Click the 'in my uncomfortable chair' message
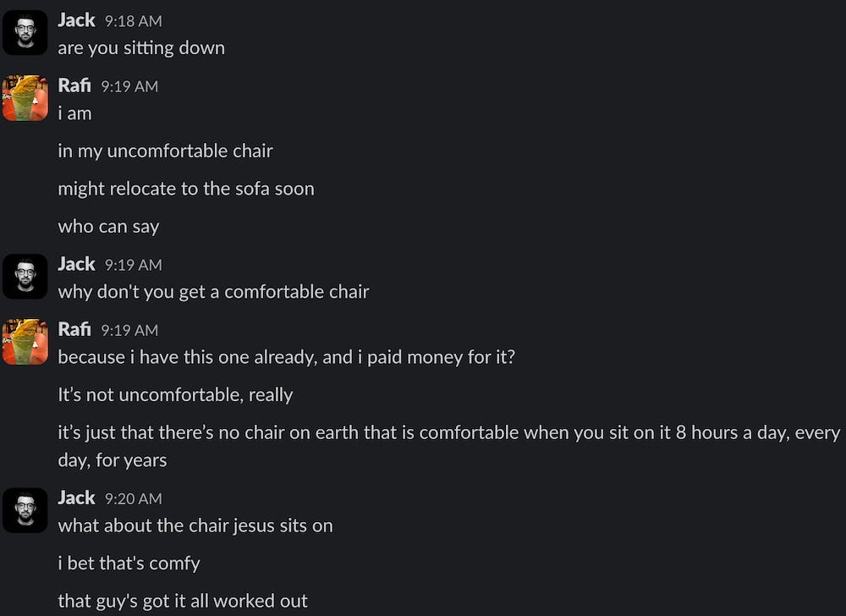The height and width of the screenshot is (616, 846). pyautogui.click(x=166, y=151)
